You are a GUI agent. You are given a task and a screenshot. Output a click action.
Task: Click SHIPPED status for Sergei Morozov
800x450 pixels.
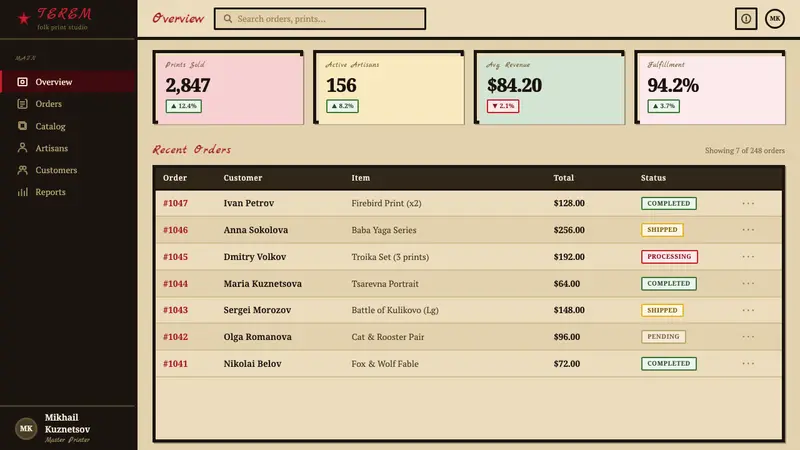pyautogui.click(x=662, y=310)
